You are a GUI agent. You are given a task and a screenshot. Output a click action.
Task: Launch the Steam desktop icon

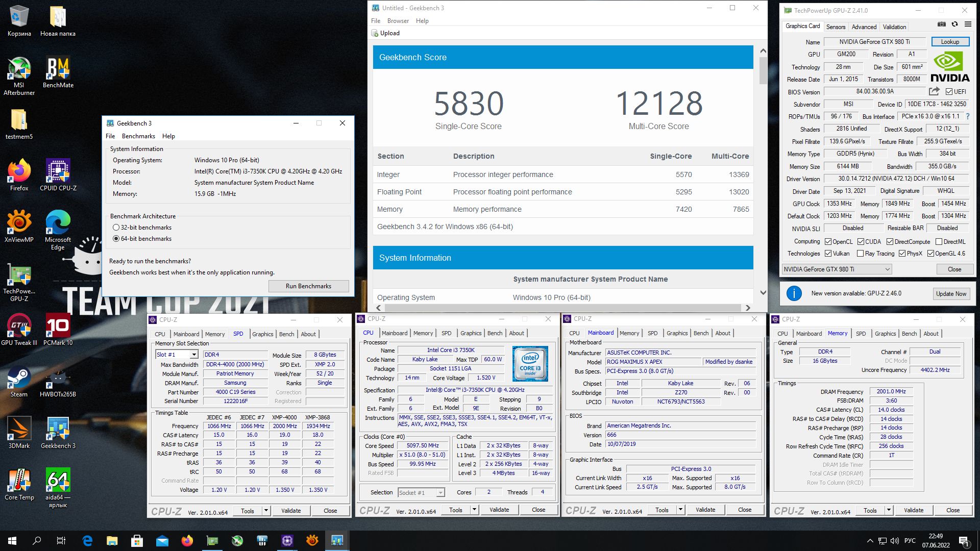[19, 381]
